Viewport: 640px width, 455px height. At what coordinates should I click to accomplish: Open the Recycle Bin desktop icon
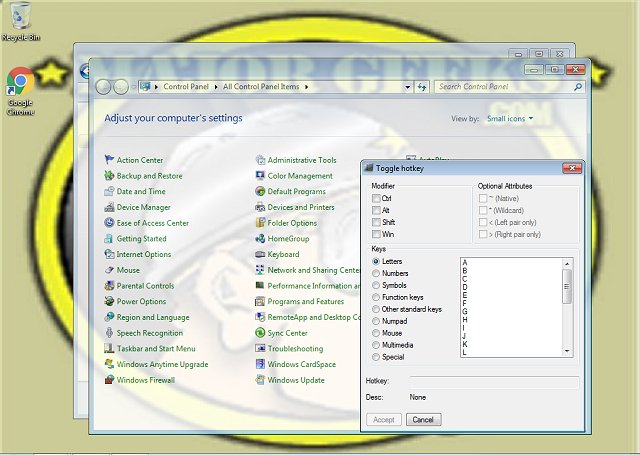pyautogui.click(x=20, y=21)
